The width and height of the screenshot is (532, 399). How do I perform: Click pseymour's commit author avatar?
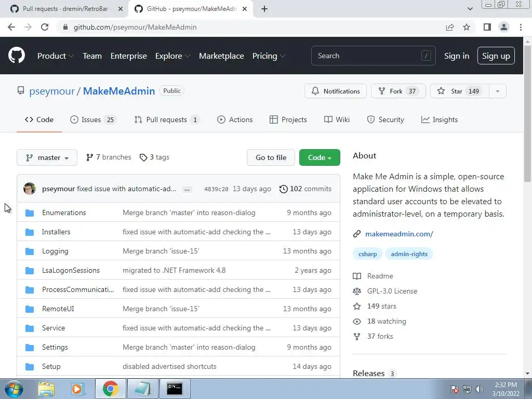pyautogui.click(x=30, y=189)
